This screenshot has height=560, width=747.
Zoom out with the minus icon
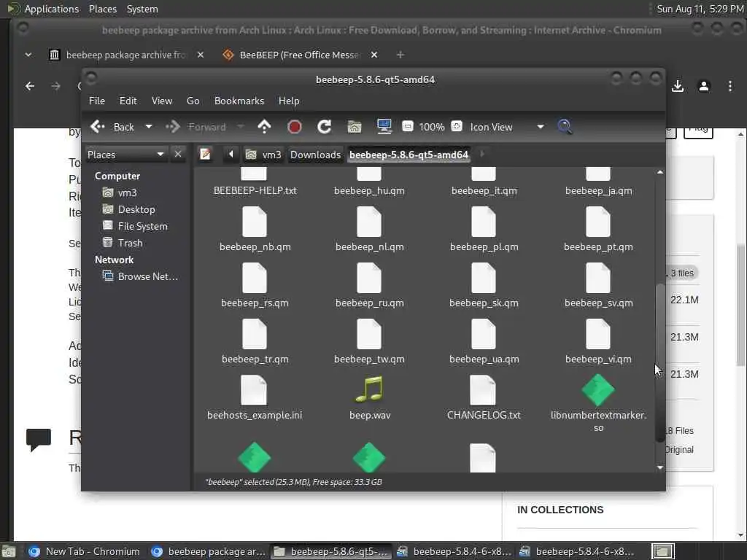point(408,126)
